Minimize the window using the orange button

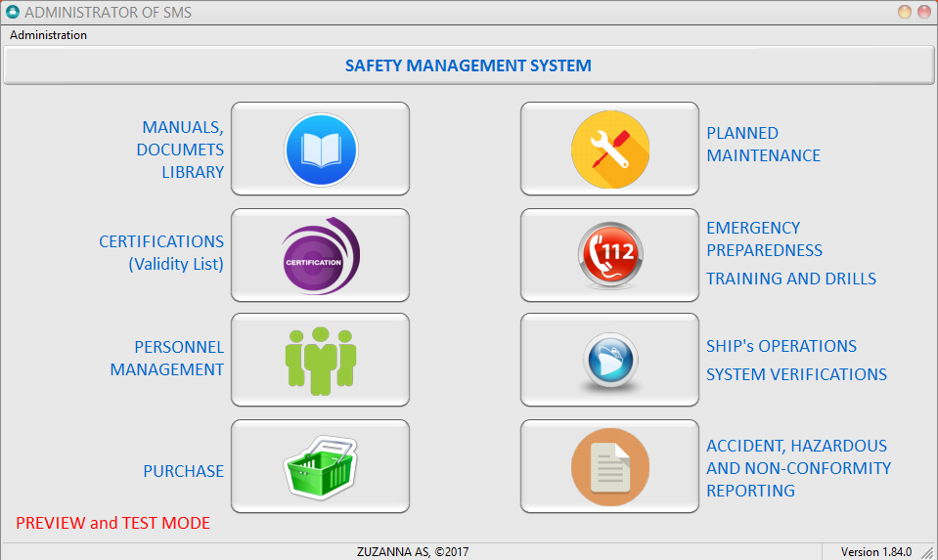[x=904, y=12]
